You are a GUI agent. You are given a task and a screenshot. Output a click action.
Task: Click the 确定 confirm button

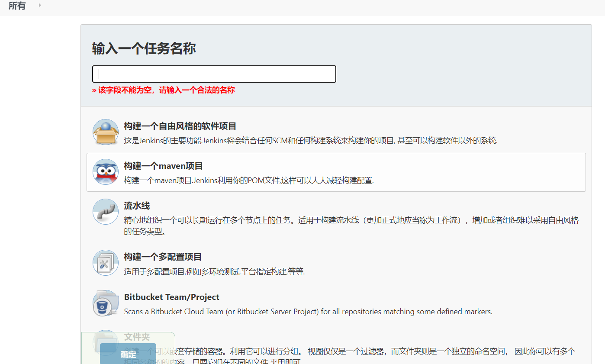point(128,354)
